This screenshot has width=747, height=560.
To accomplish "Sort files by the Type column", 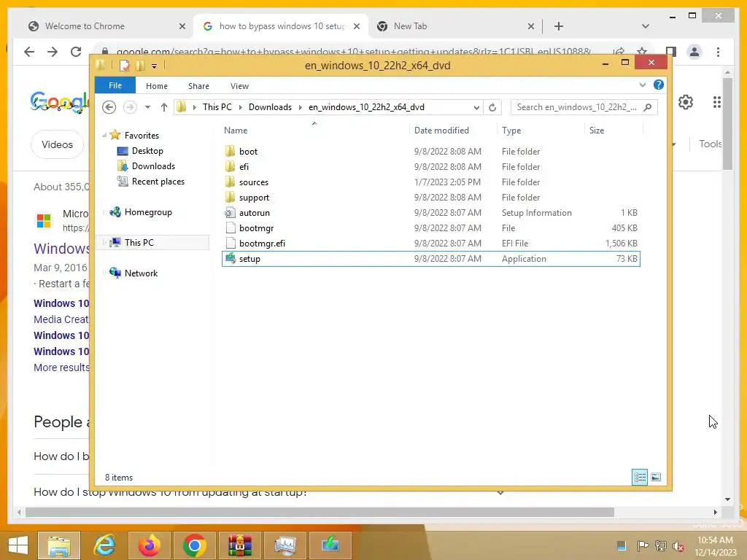I will coord(511,131).
